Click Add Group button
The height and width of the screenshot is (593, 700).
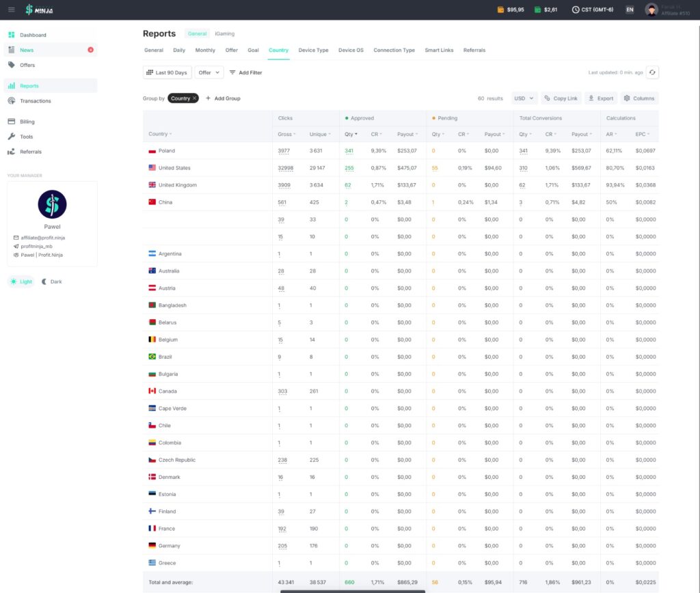tap(223, 98)
